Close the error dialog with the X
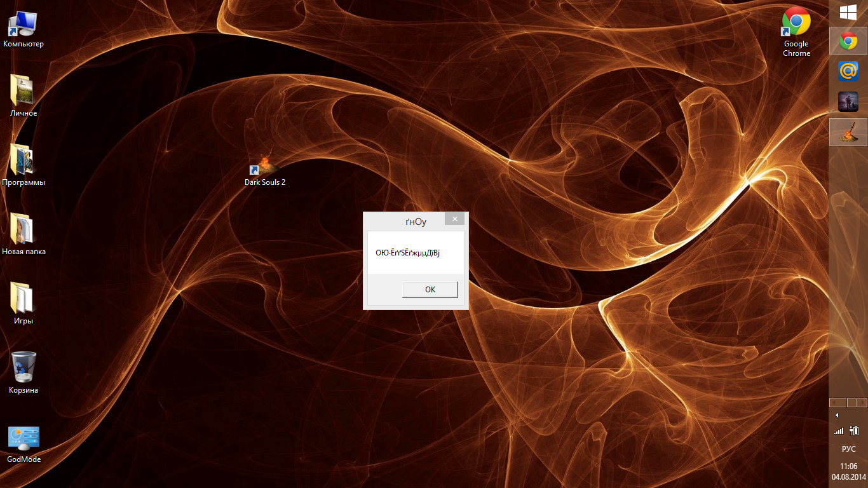Image resolution: width=868 pixels, height=488 pixels. (454, 219)
